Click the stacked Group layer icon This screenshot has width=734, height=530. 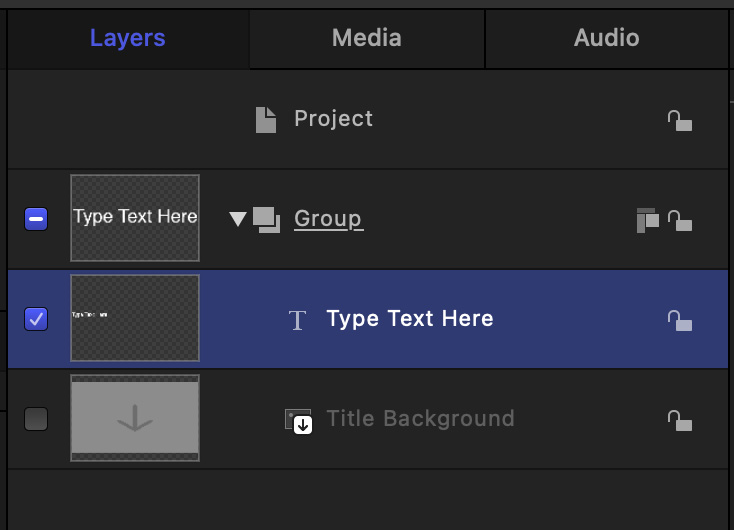[266, 219]
